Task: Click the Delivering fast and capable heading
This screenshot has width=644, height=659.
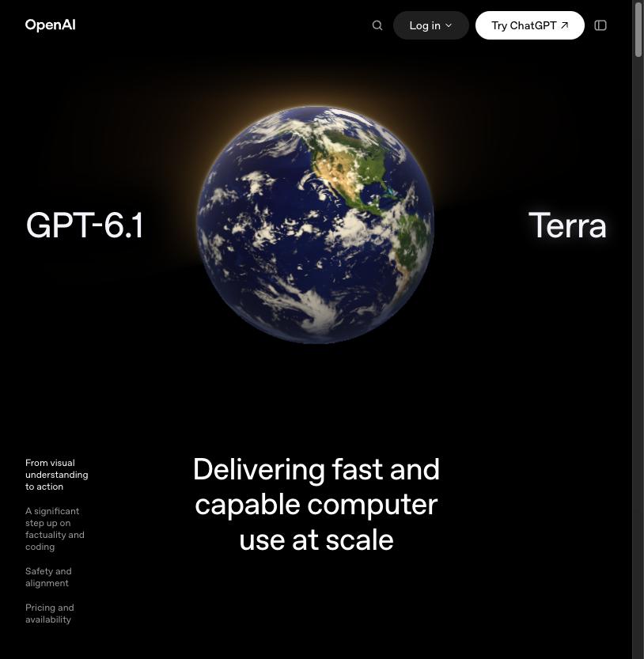Action: tap(316, 504)
